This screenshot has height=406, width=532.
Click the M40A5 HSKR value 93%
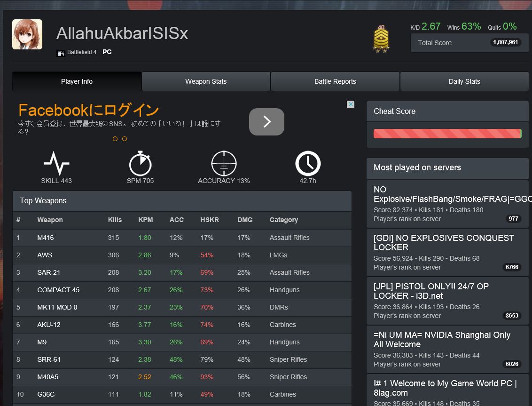[x=207, y=377]
